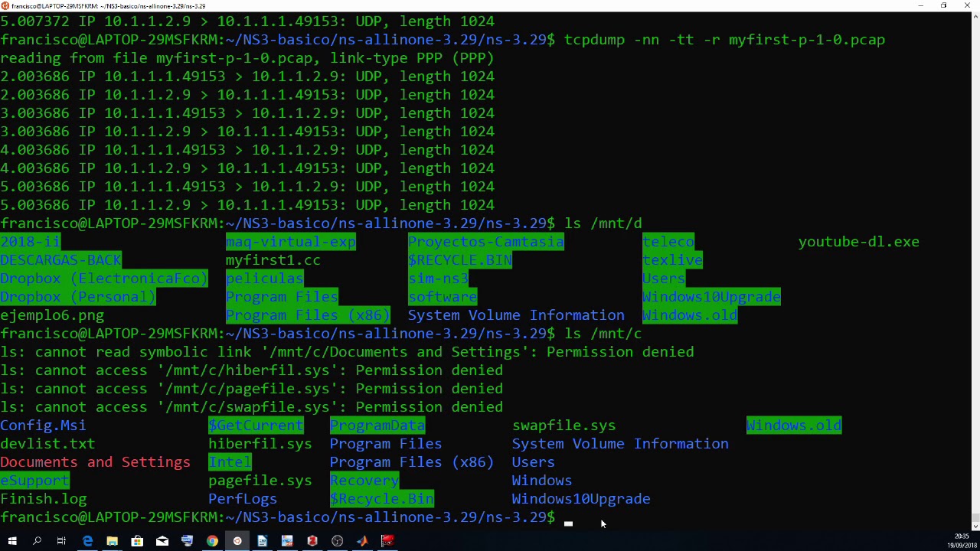Open the Windows Start menu

pos(12,541)
